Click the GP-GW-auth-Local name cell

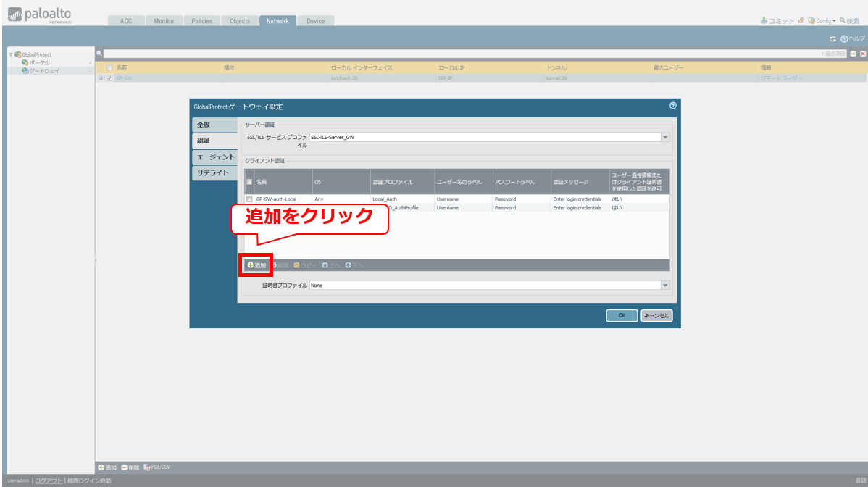(x=276, y=199)
